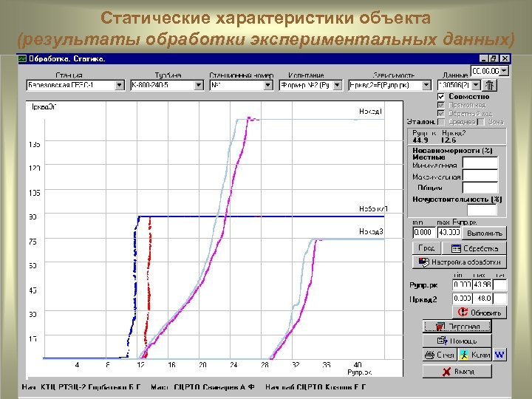Screen dimensions: 532x399
Task: Click the x-axis tick label 24
Action: tap(233, 365)
